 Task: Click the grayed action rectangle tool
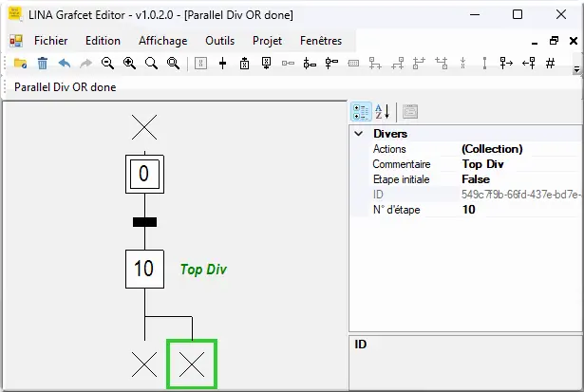point(353,64)
